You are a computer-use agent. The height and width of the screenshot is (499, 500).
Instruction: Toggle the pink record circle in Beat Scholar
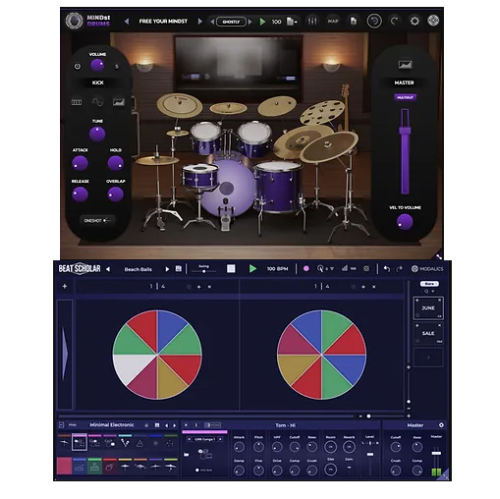(x=306, y=269)
